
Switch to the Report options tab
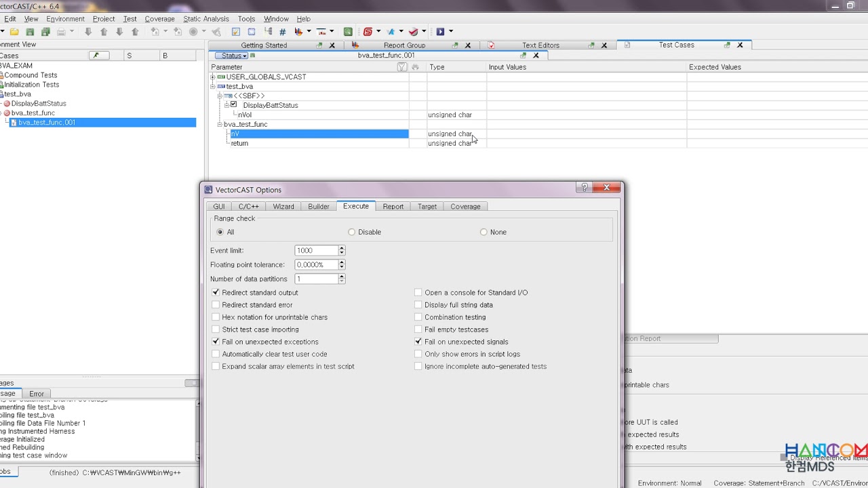(393, 207)
